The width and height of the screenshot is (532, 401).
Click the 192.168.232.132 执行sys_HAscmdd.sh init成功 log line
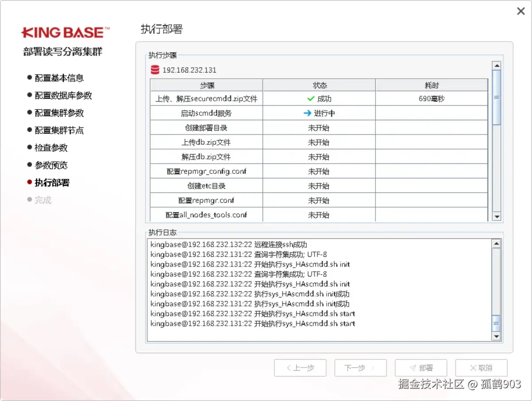pyautogui.click(x=250, y=294)
